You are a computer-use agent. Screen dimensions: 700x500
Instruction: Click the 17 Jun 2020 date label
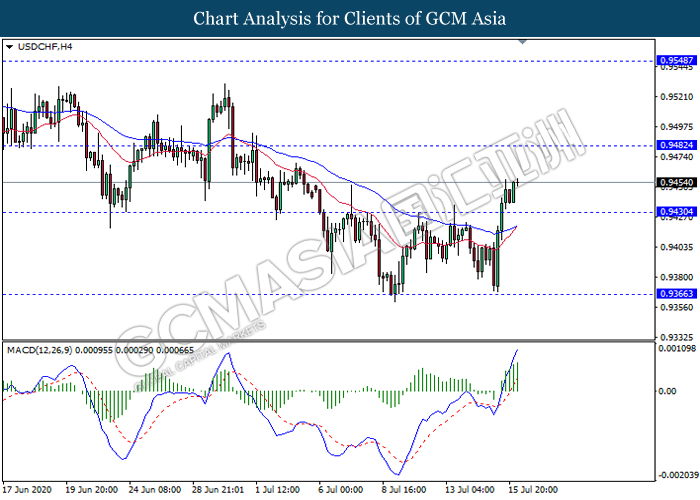click(x=27, y=490)
